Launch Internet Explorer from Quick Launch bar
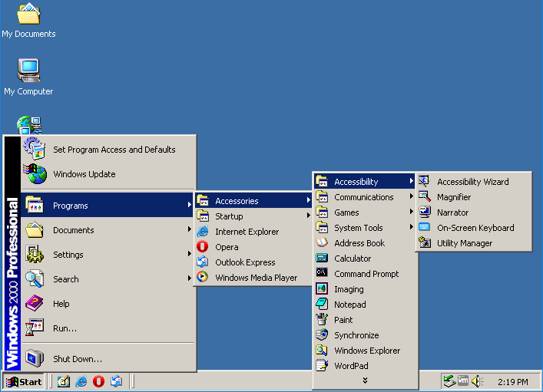The image size is (543, 392). coord(81,381)
